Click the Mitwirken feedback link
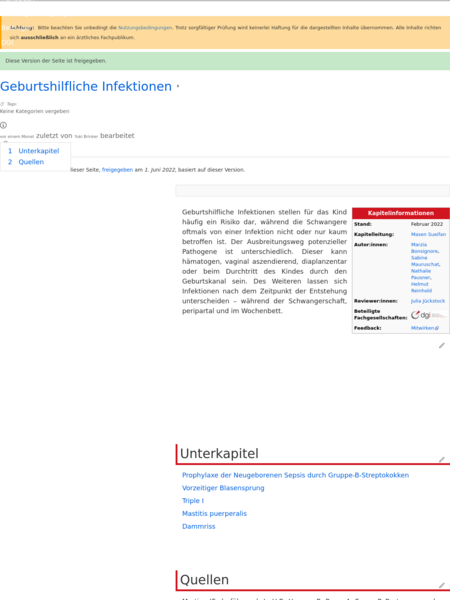 click(x=425, y=328)
